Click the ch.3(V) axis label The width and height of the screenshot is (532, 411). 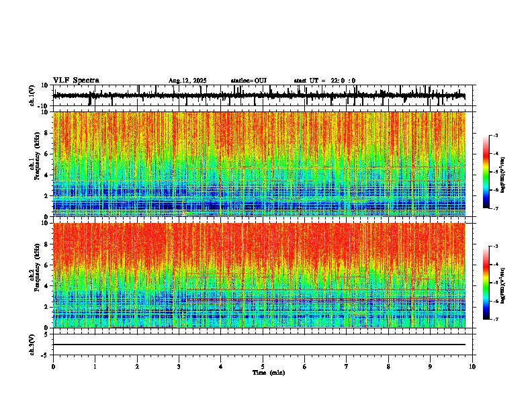click(x=32, y=345)
